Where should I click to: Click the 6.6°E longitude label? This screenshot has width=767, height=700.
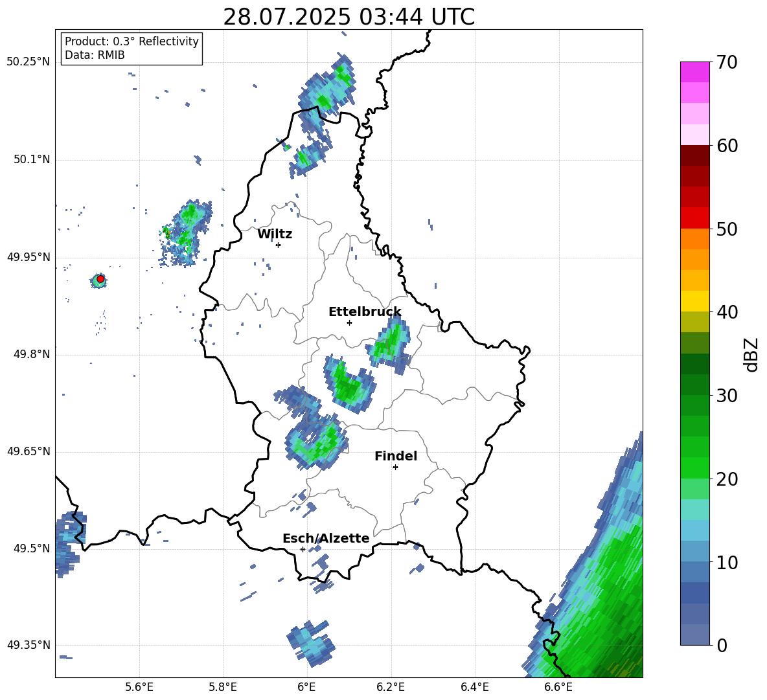point(558,687)
